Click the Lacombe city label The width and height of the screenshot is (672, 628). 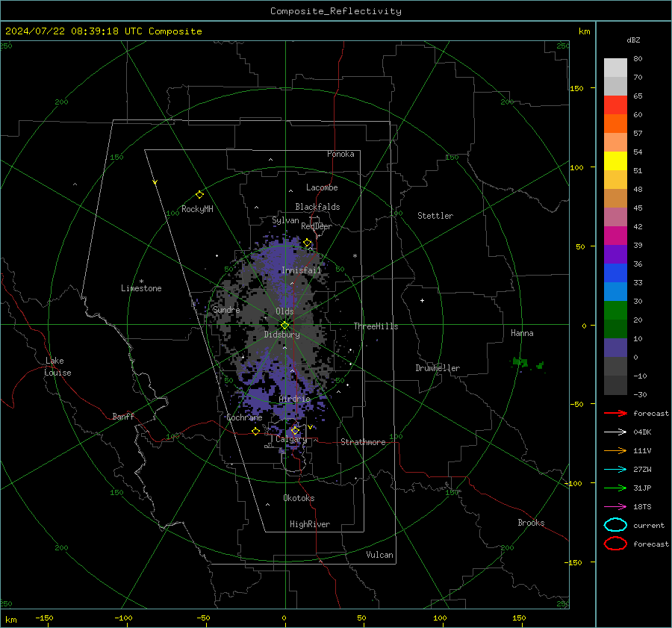click(322, 187)
